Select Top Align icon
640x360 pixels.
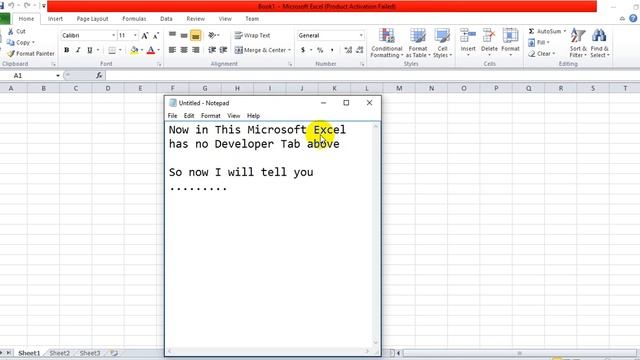pos(173,36)
